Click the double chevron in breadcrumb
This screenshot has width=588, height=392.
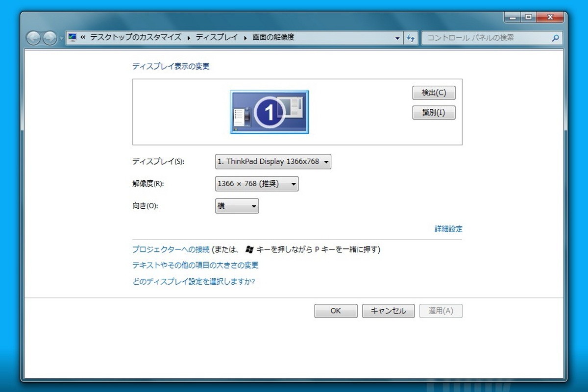click(x=83, y=37)
